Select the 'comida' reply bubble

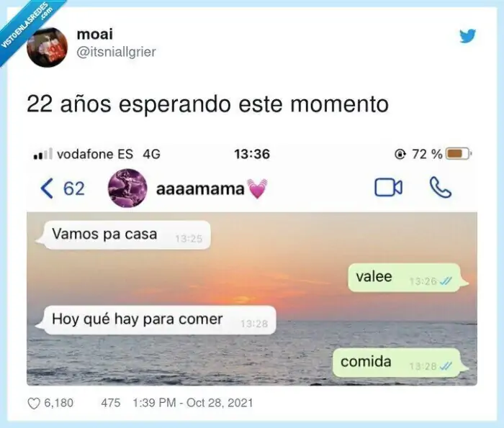[400, 363]
